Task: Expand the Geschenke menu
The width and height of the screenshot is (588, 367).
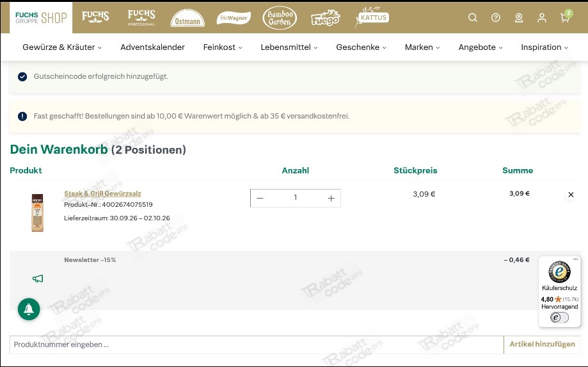Action: click(x=361, y=47)
